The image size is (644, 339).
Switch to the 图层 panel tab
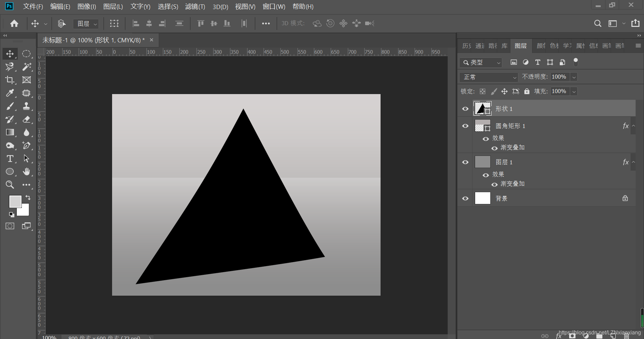[521, 46]
